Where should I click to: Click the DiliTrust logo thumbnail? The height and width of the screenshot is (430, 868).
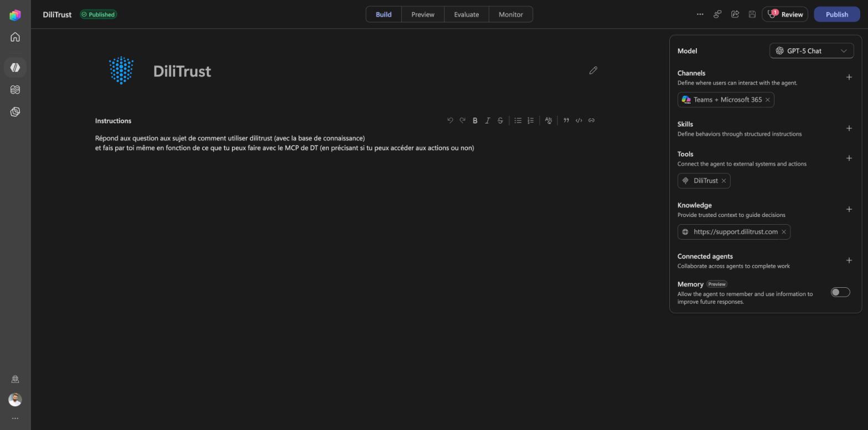click(x=121, y=70)
